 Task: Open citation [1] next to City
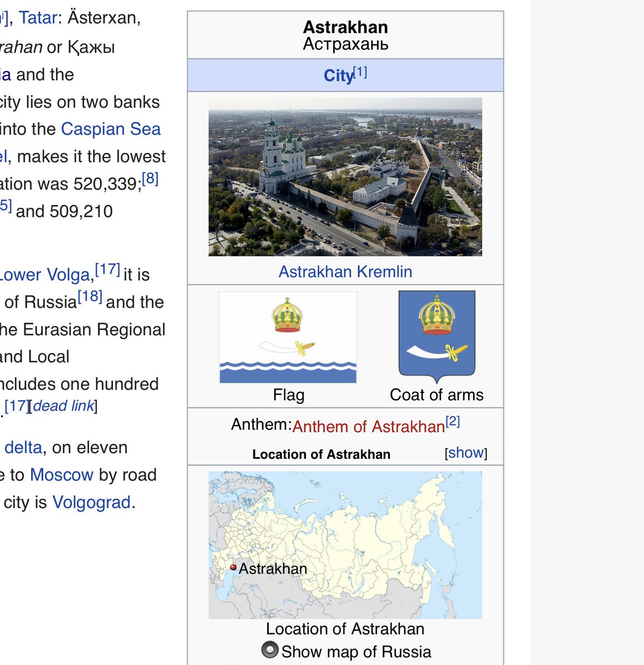(360, 72)
